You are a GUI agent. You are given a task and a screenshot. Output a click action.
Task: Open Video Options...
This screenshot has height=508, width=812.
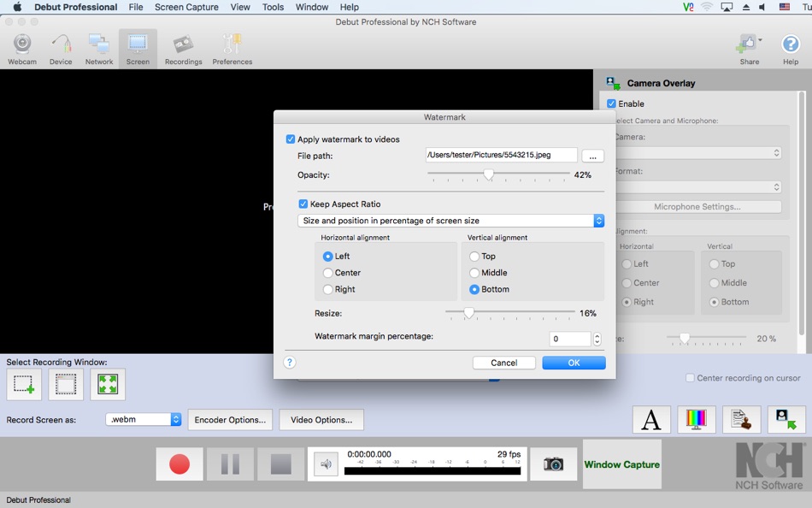(x=321, y=420)
